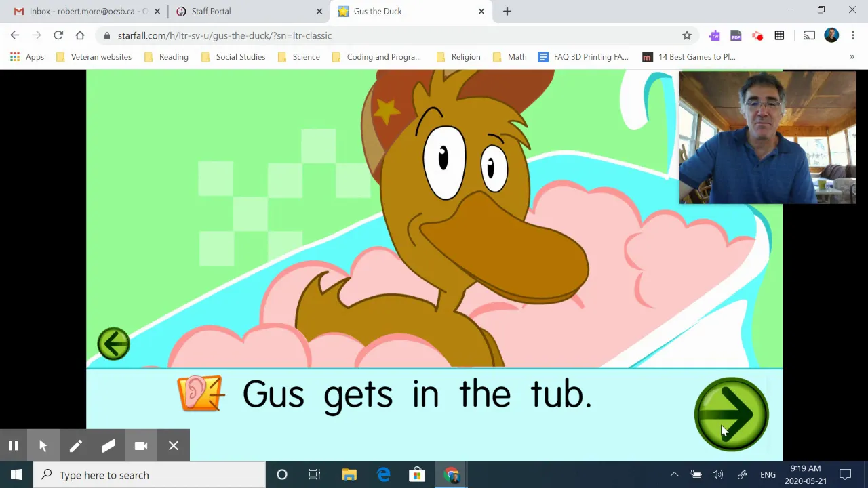The height and width of the screenshot is (488, 868).
Task: Show more bookmarks with double chevron
Action: (852, 57)
